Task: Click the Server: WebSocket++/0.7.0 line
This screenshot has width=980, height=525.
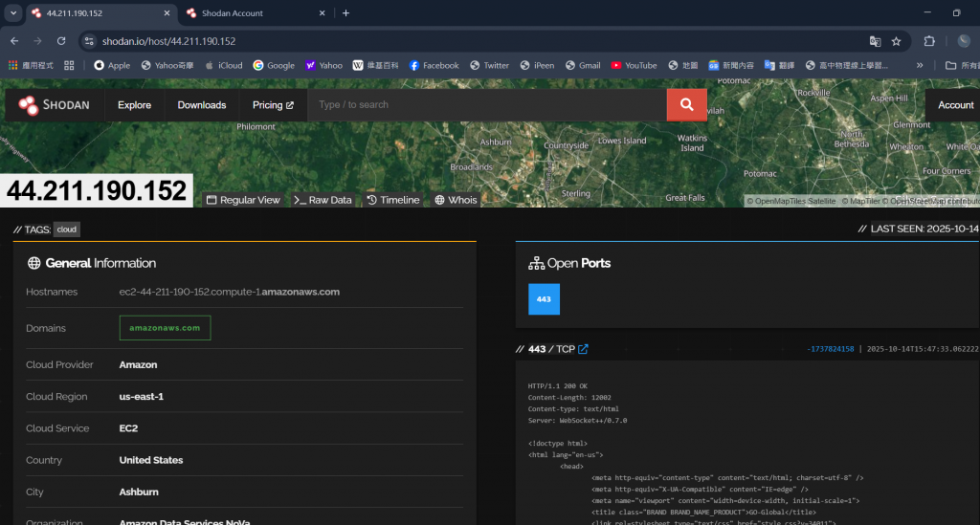Action: click(x=577, y=421)
